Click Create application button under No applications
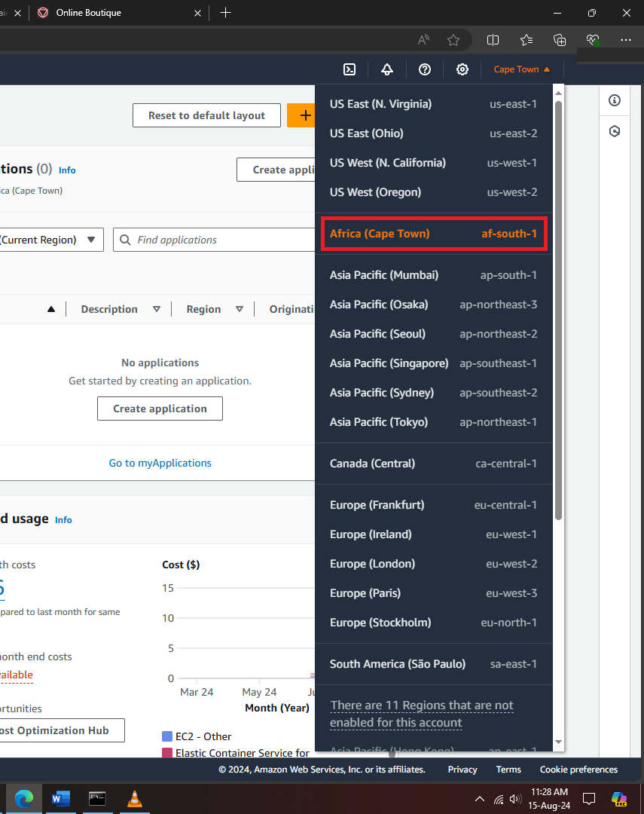Image resolution: width=644 pixels, height=814 pixels. tap(160, 409)
